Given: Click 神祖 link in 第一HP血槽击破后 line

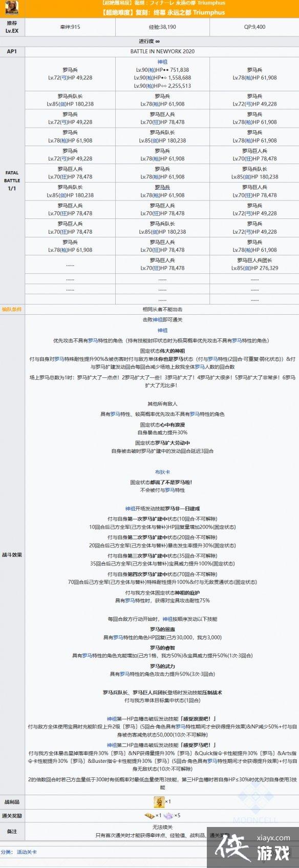Looking at the screenshot, I should pyautogui.click(x=112, y=719).
